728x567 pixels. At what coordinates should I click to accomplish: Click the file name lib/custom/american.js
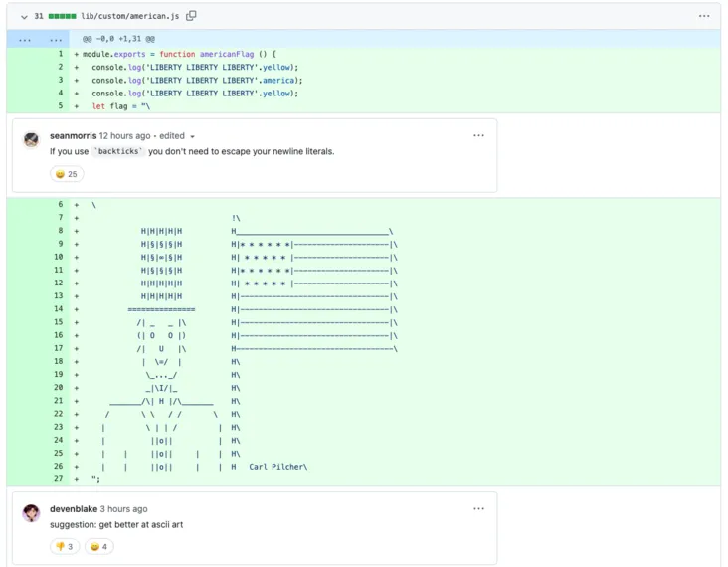(130, 16)
